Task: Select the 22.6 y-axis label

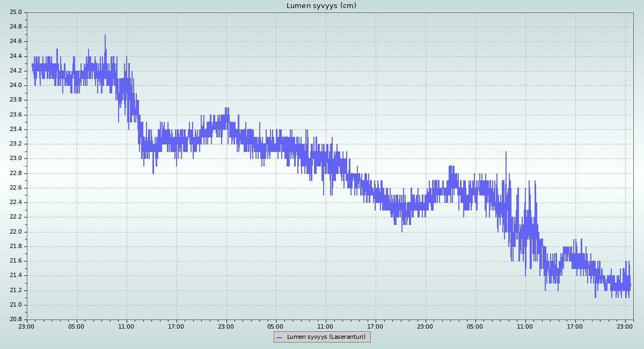Action: (x=16, y=188)
